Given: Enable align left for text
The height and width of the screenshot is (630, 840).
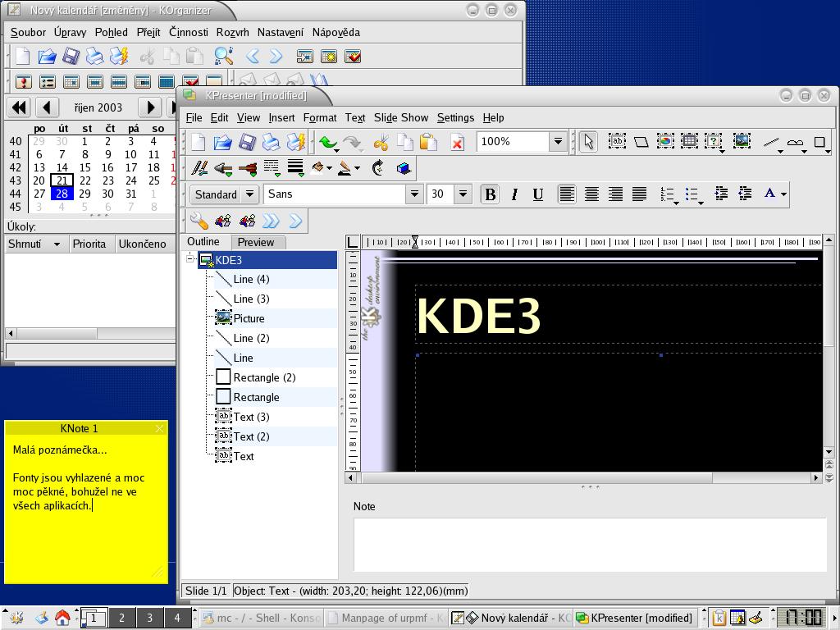Looking at the screenshot, I should (x=567, y=194).
